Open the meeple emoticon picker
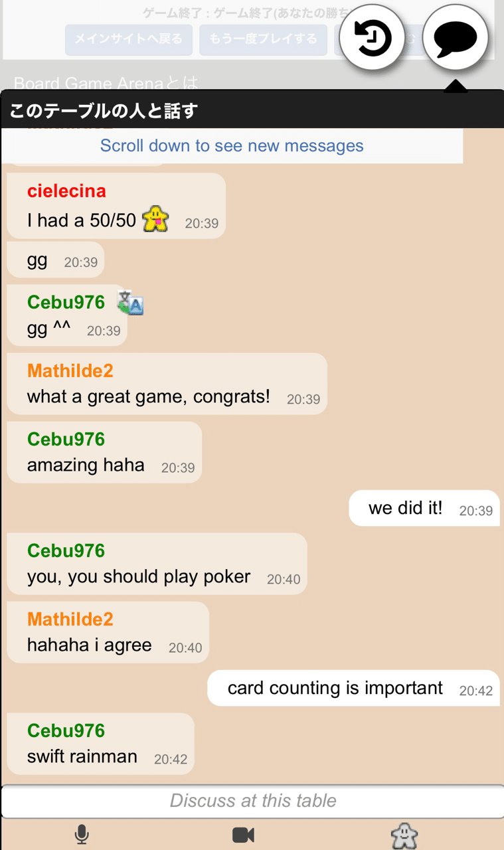The width and height of the screenshot is (504, 850). pyautogui.click(x=404, y=835)
